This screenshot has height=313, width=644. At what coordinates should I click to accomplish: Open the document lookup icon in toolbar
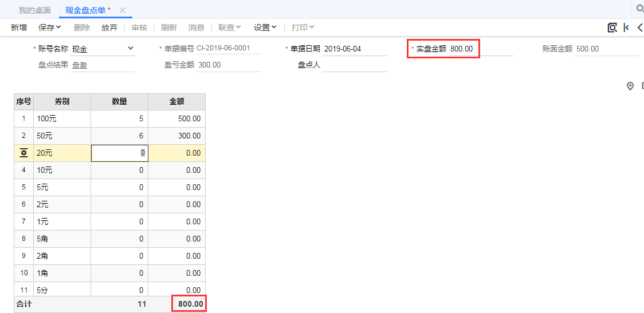pos(612,27)
